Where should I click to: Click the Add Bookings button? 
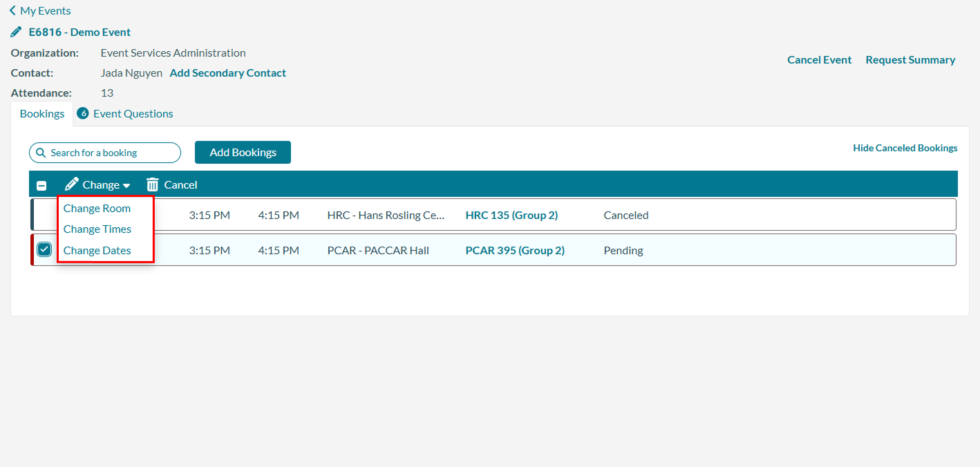pyautogui.click(x=243, y=153)
